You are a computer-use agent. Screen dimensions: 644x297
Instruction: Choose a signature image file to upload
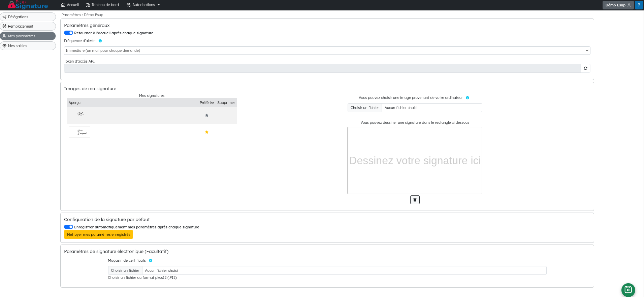[365, 108]
